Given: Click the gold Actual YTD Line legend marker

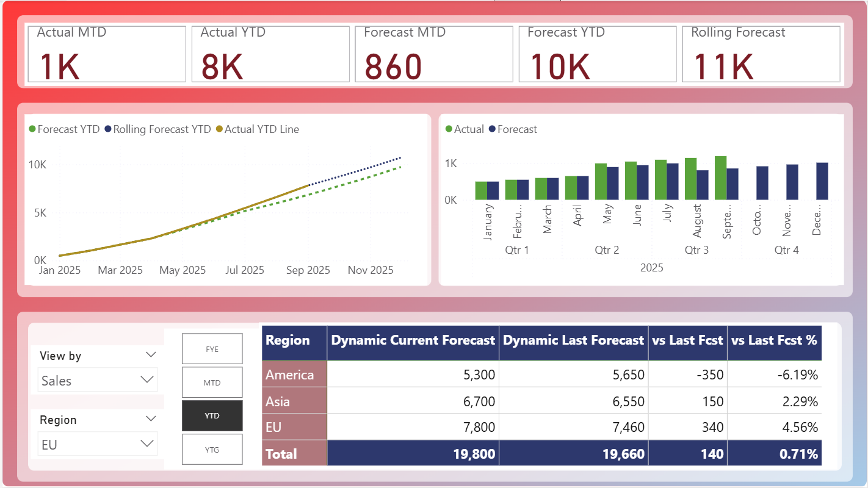Looking at the screenshot, I should point(219,129).
